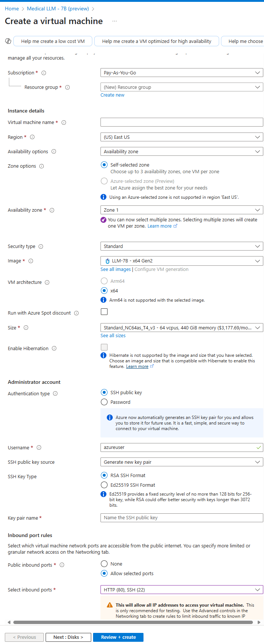Click Next : Disks button
The width and height of the screenshot is (264, 644).
pos(68,637)
